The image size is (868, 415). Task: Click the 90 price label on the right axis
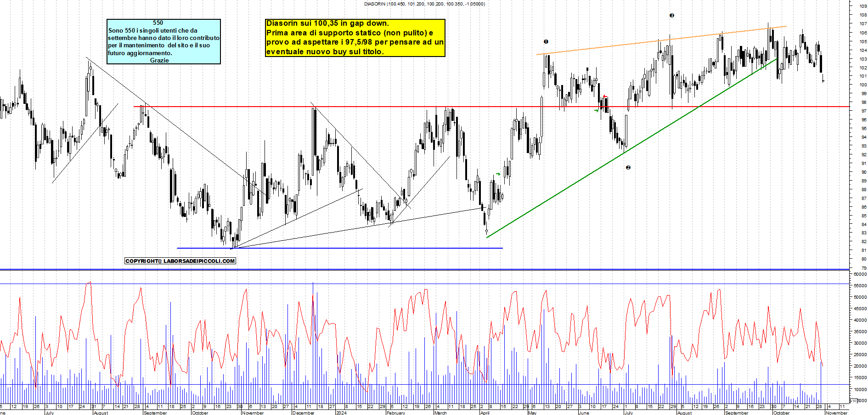(864, 172)
